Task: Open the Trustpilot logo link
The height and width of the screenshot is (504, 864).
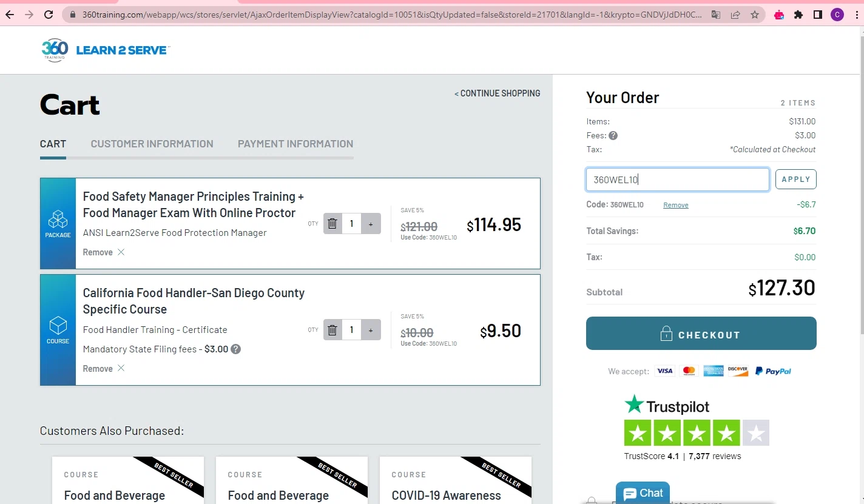Action: click(x=667, y=405)
